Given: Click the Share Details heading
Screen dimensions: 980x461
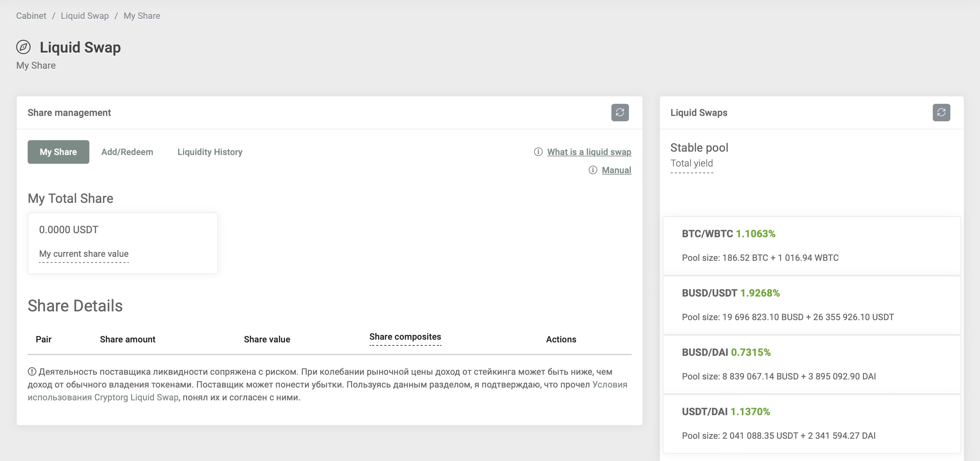Looking at the screenshot, I should (75, 306).
